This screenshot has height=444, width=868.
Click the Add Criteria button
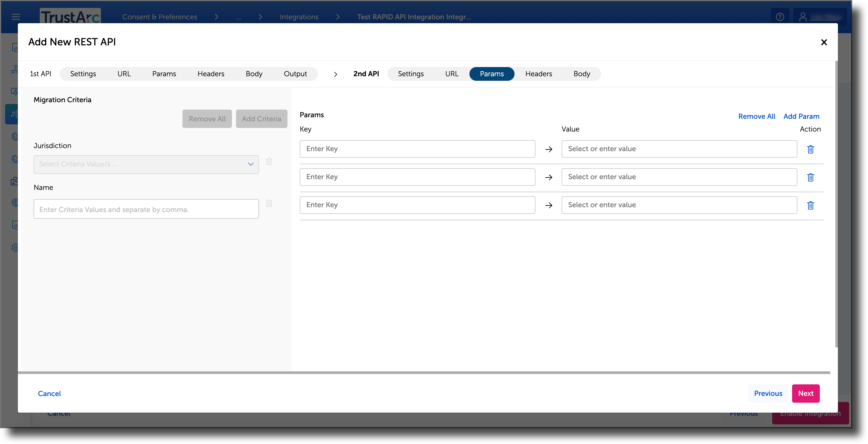point(261,119)
